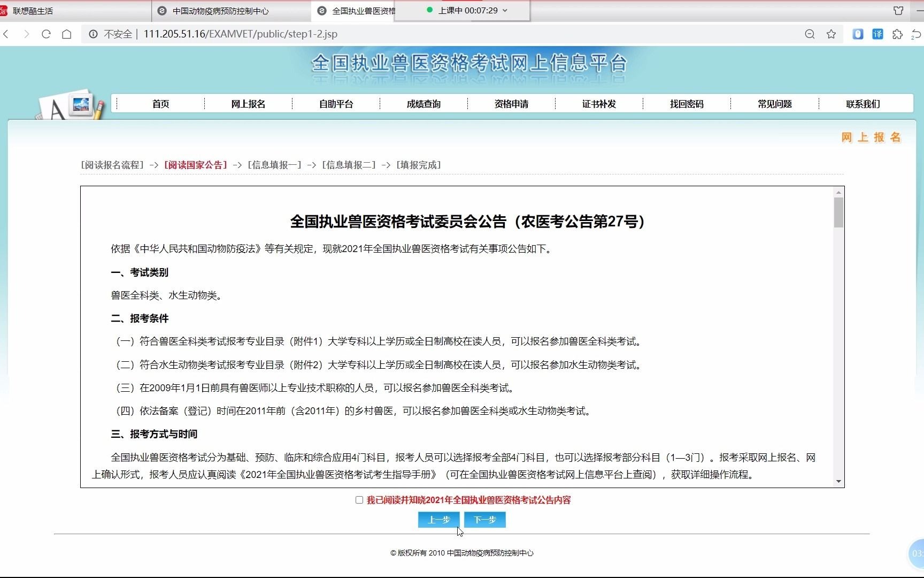Image resolution: width=924 pixels, height=578 pixels.
Task: Click the shirt skin icon in title bar
Action: click(x=898, y=10)
